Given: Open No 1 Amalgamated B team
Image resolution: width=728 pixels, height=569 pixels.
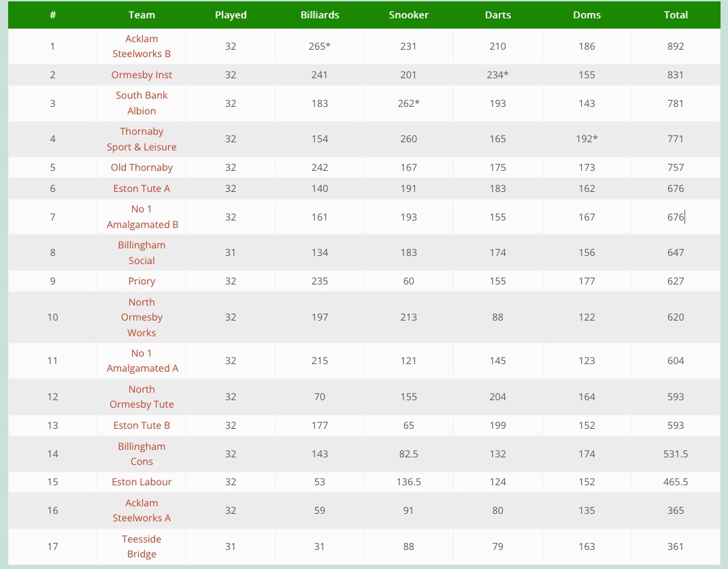Looking at the screenshot, I should [x=142, y=217].
